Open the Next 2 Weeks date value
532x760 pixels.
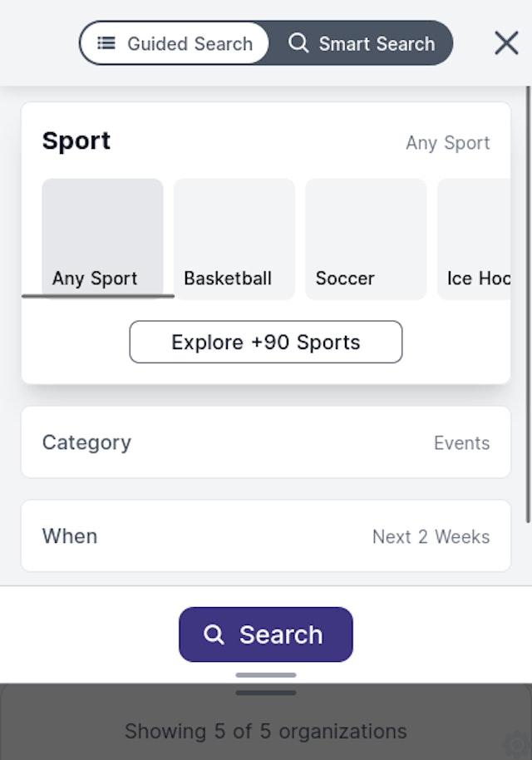pyautogui.click(x=431, y=537)
